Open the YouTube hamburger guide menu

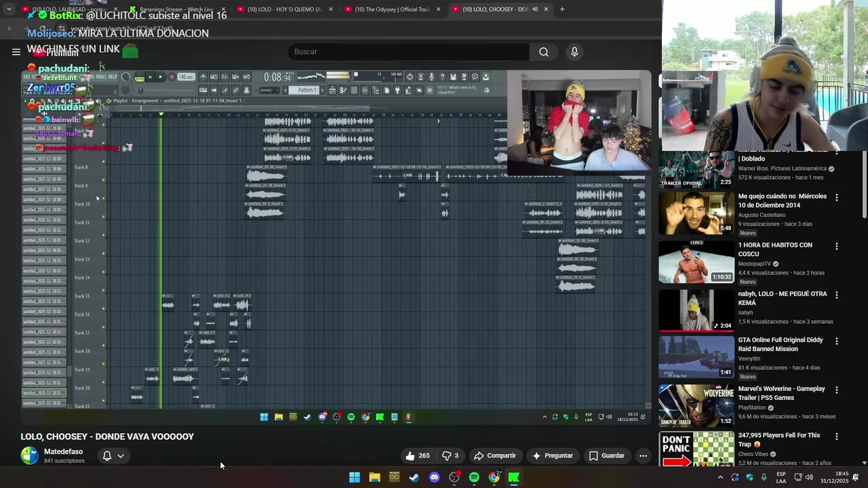pyautogui.click(x=16, y=52)
